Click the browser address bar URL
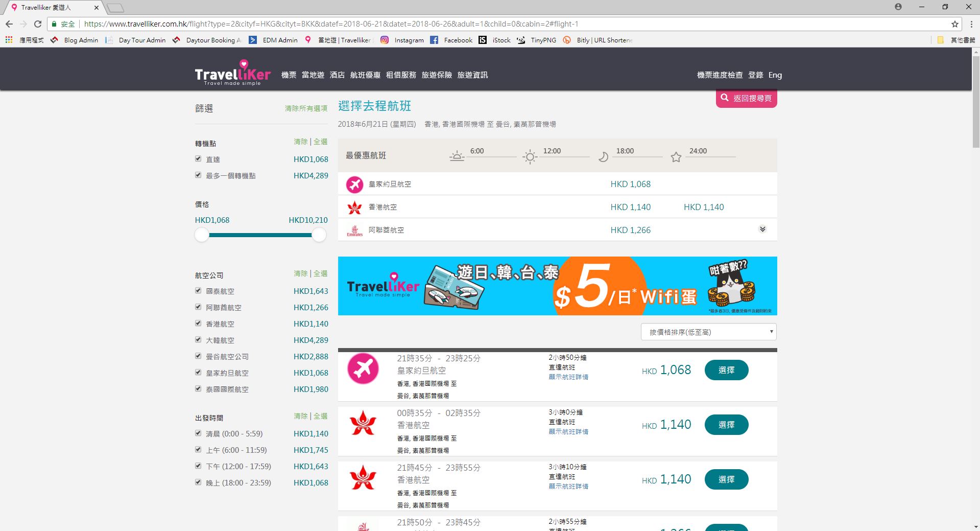Screen dimensions: 980x531 331,24
